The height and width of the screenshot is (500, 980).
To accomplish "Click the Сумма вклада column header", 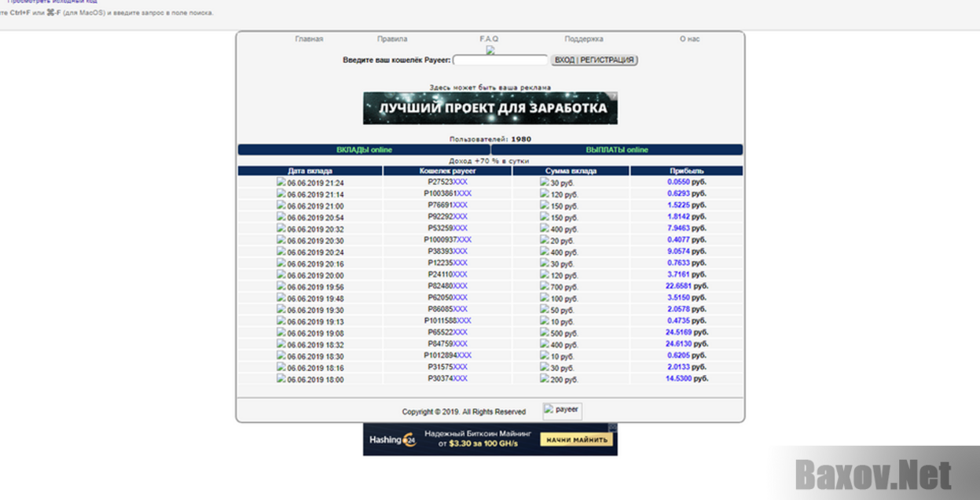I will 571,171.
